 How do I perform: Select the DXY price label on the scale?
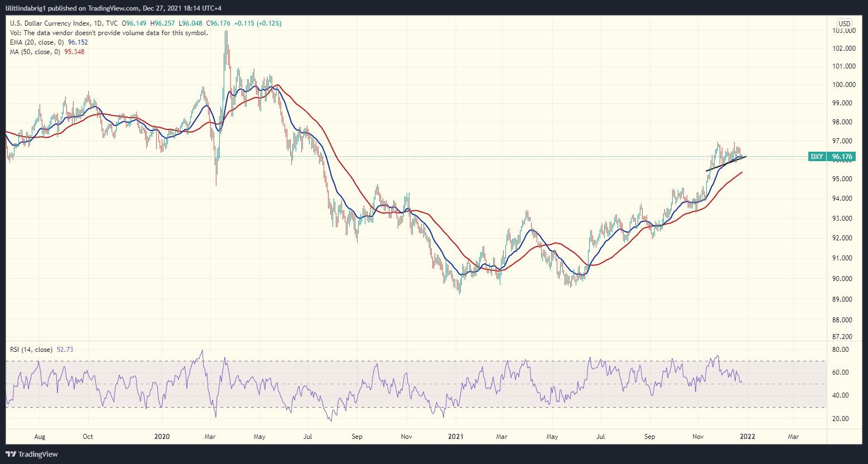pos(817,157)
